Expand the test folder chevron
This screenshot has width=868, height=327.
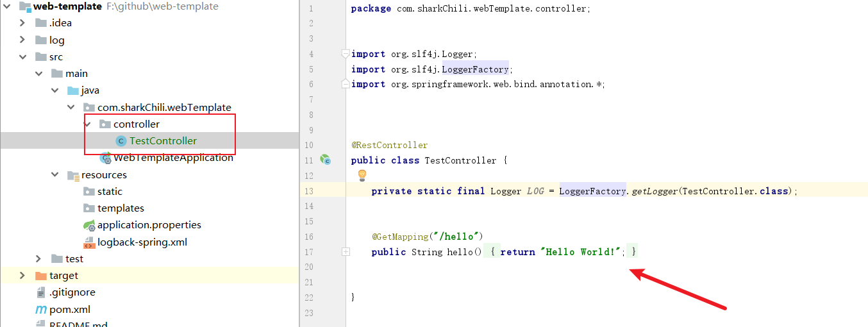tap(38, 259)
